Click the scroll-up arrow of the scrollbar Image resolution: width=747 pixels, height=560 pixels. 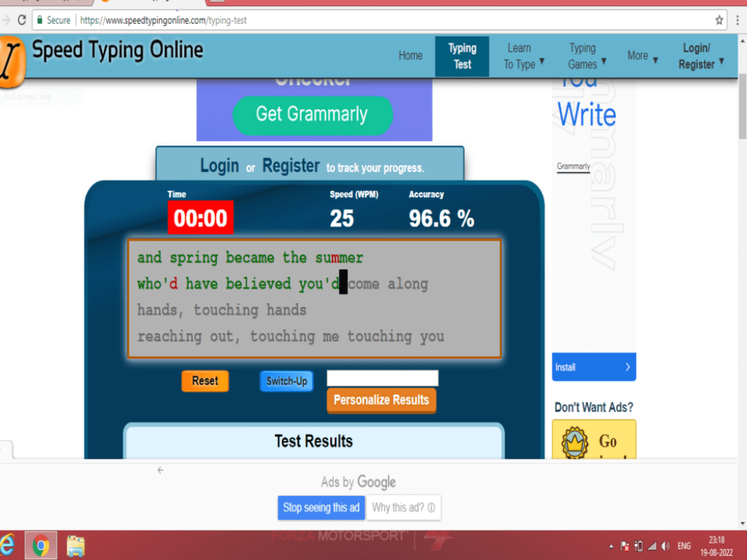point(743,41)
